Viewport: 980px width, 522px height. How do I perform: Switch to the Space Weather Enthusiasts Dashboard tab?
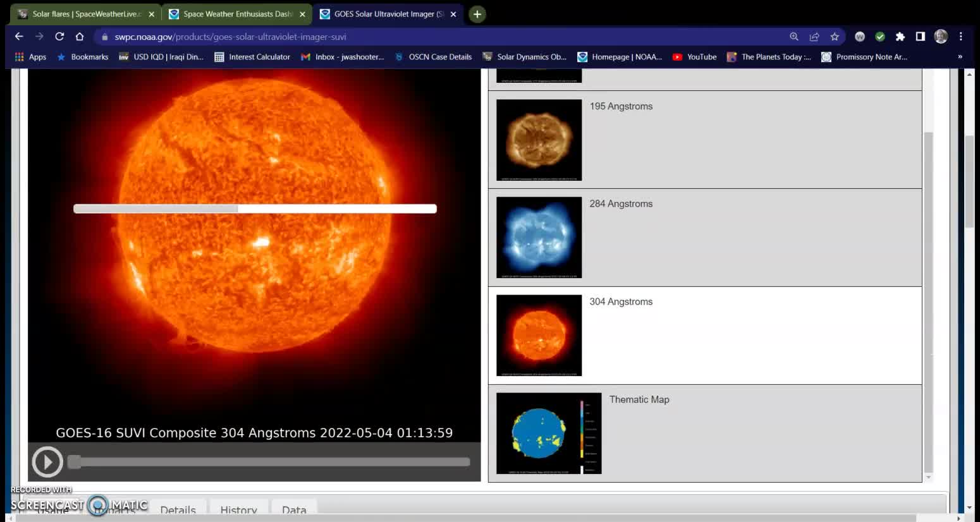tap(238, 14)
